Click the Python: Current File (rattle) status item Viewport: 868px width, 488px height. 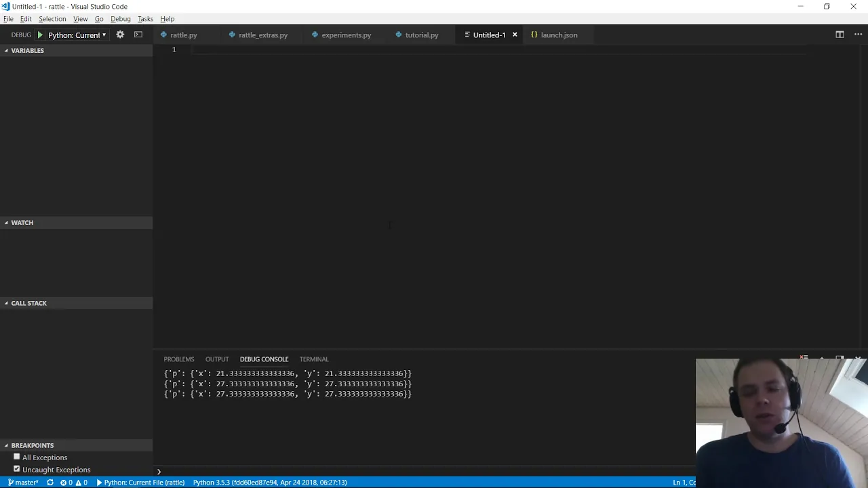[140, 483]
